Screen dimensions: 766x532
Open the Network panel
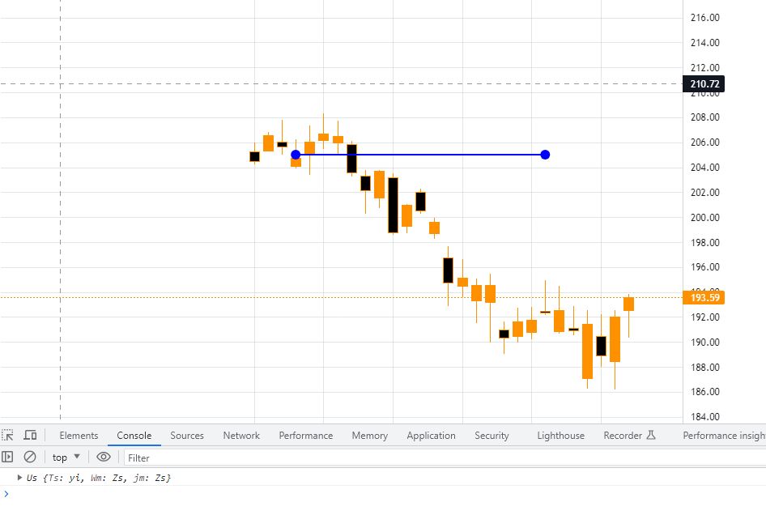(x=240, y=435)
